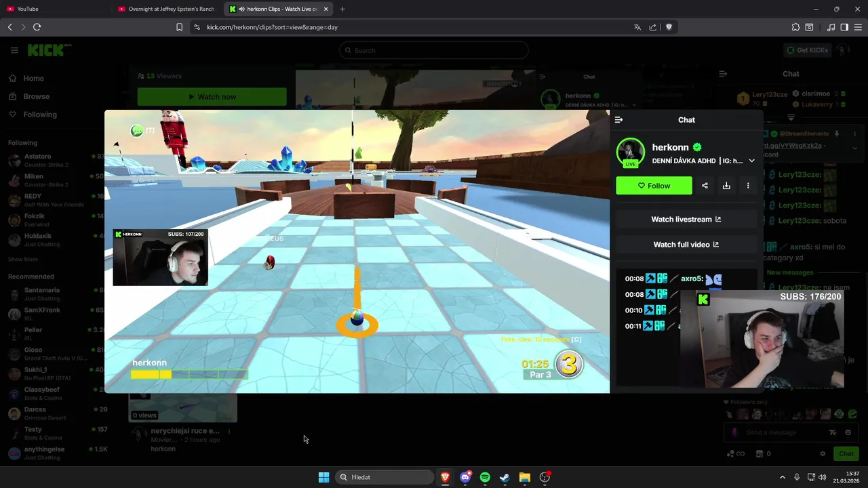The image size is (868, 488).
Task: View site information next to the URL
Action: pyautogui.click(x=197, y=27)
